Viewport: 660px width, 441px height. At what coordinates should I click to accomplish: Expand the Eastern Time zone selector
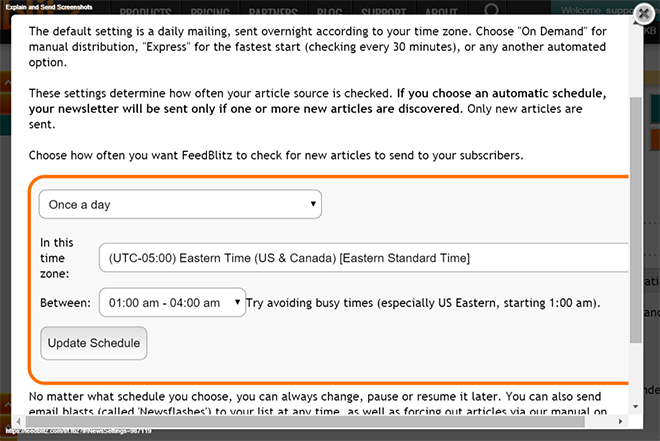click(x=364, y=258)
